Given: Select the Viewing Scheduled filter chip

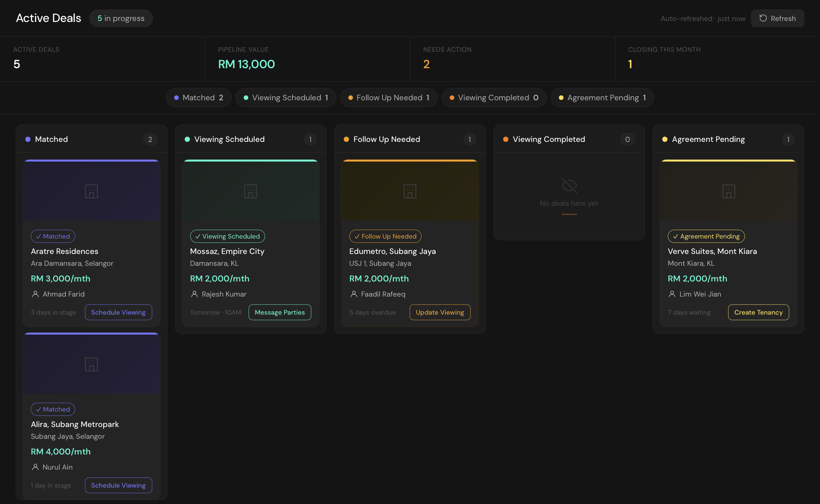Looking at the screenshot, I should [286, 98].
